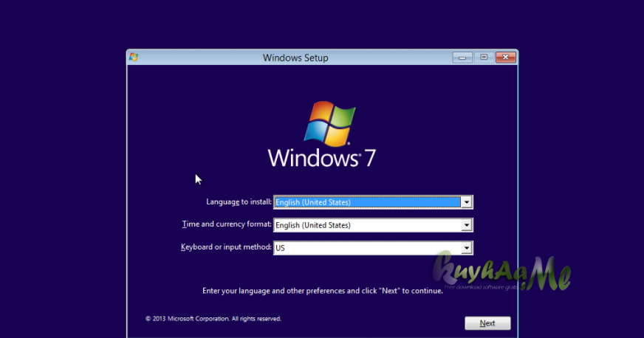Maximize the Windows Setup window
The image size is (644, 338).
click(484, 58)
